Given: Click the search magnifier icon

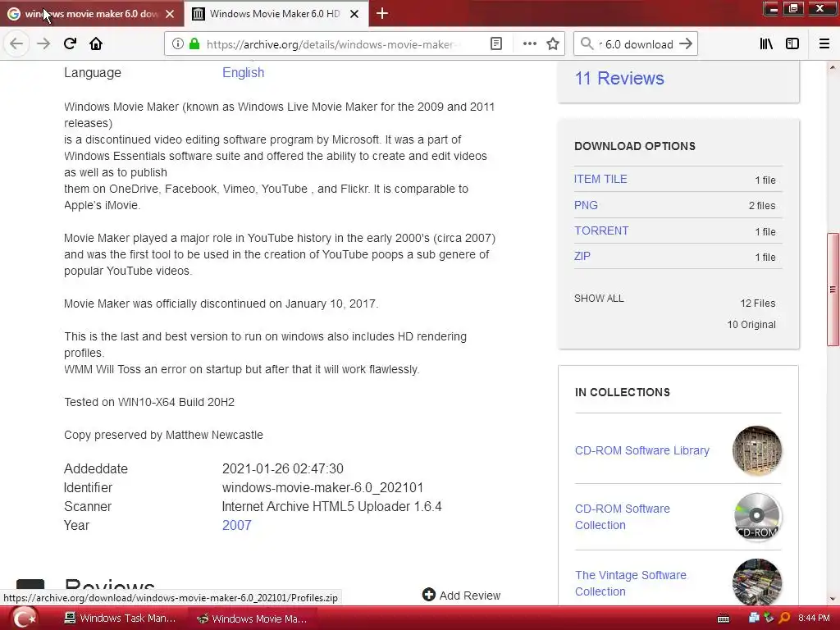Looking at the screenshot, I should pos(587,44).
